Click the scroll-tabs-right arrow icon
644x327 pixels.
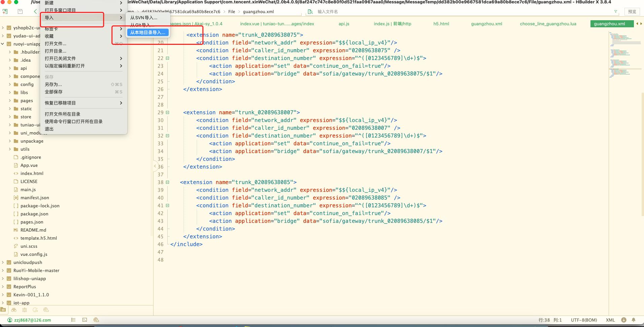640,24
